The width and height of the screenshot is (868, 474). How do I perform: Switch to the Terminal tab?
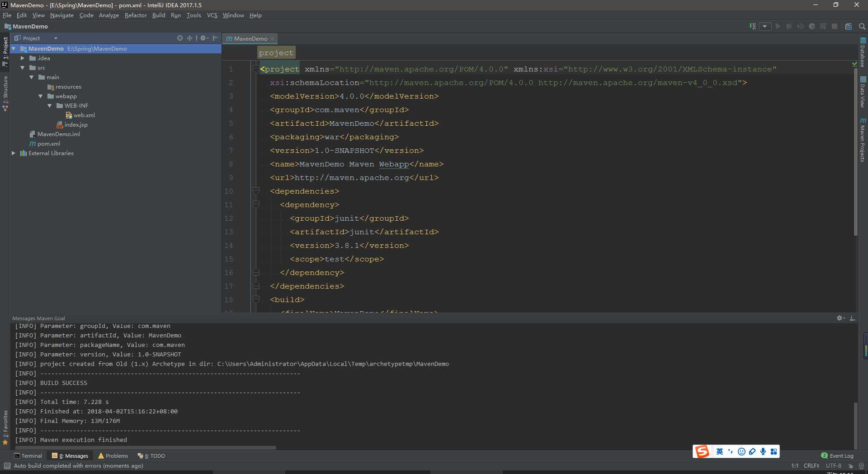(x=28, y=456)
